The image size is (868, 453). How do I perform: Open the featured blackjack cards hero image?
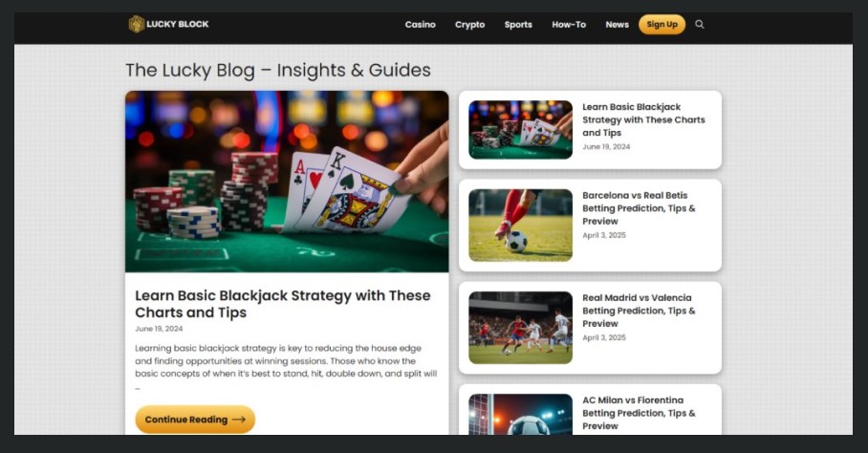287,182
